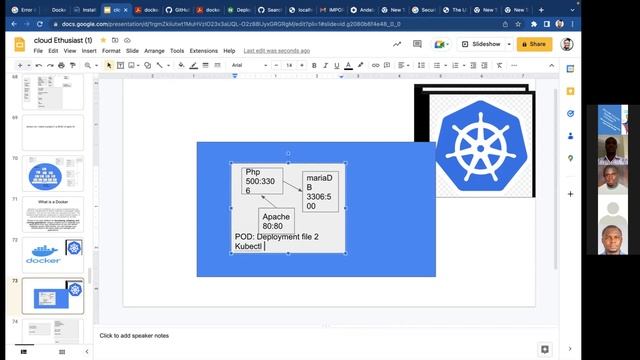Open the Insert menu

click(89, 51)
